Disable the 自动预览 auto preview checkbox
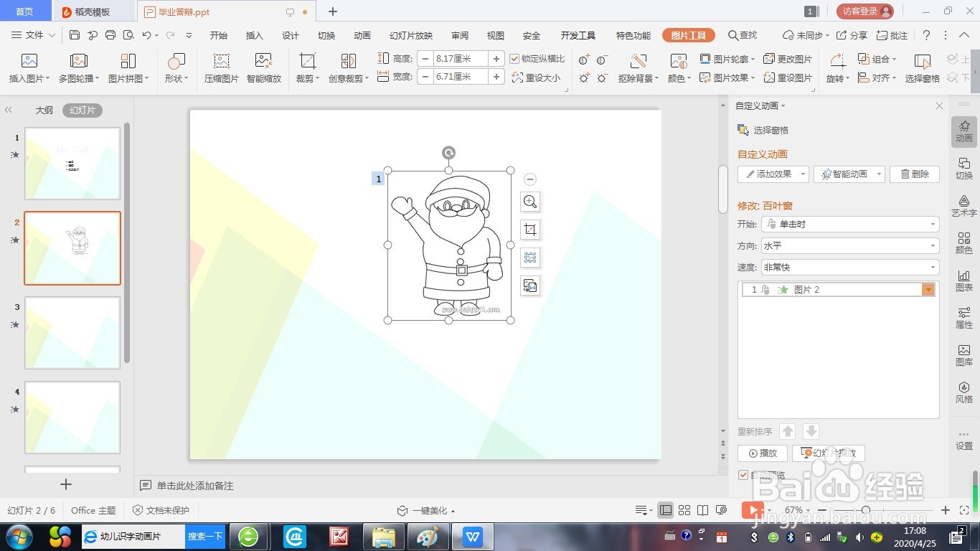Image resolution: width=980 pixels, height=551 pixels. [743, 475]
